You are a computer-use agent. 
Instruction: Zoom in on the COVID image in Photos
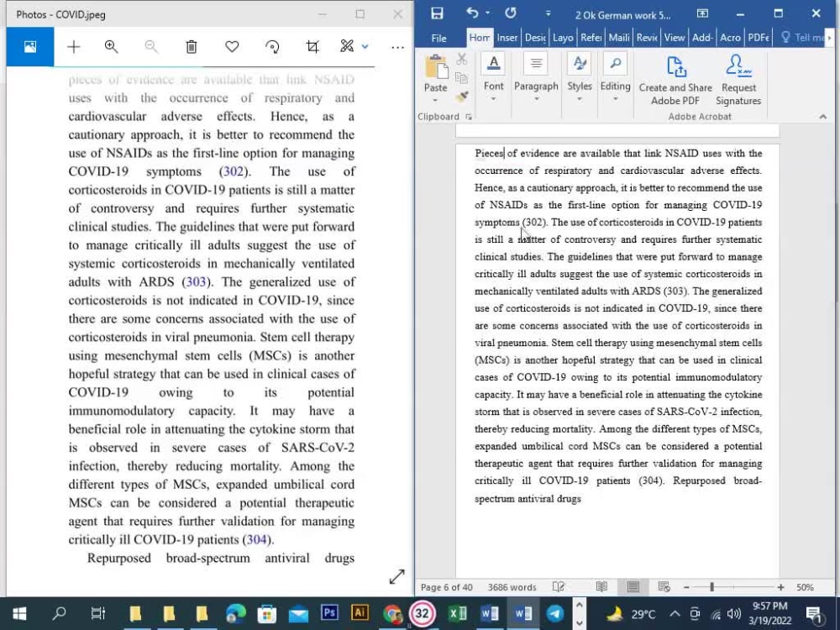point(111,46)
